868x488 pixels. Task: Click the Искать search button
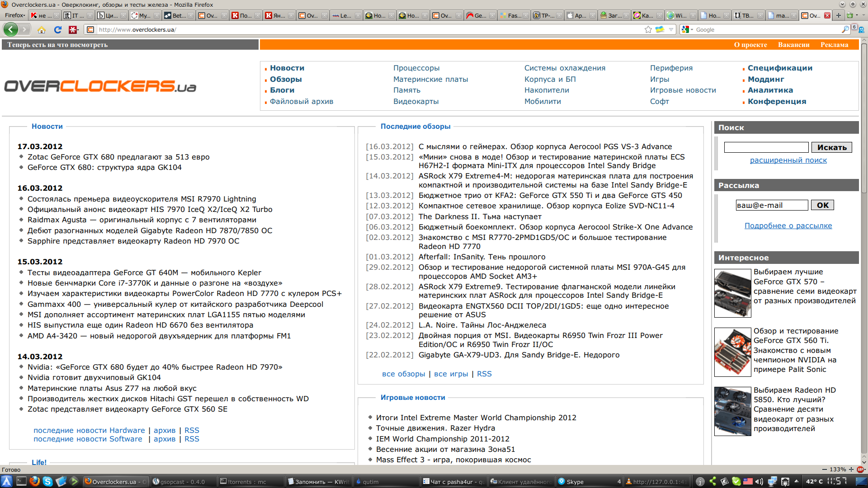(831, 147)
